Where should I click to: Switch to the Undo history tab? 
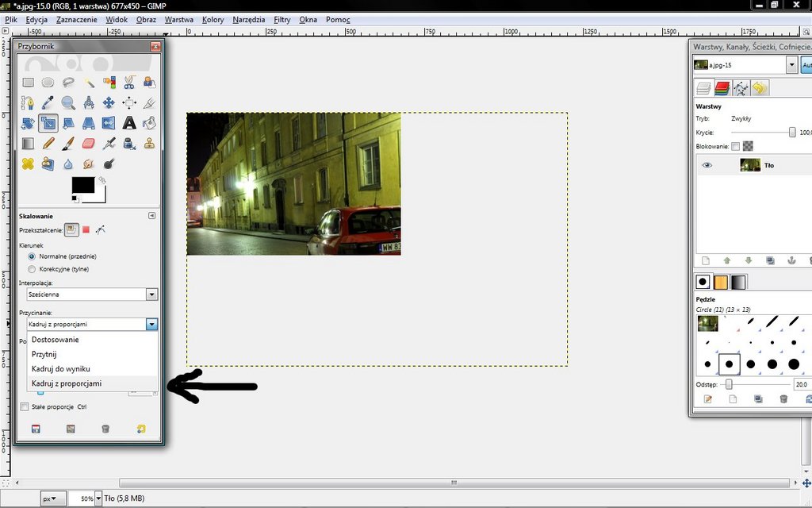tap(759, 88)
